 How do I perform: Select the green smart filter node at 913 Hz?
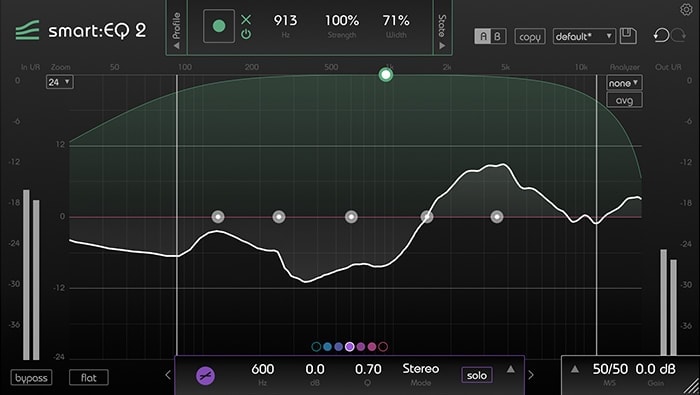(x=386, y=75)
